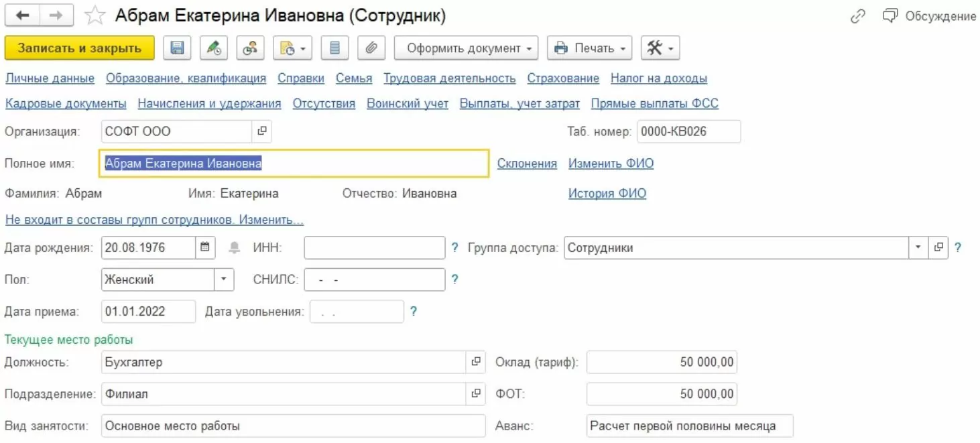Open Кадровые документы section
Image resolution: width=980 pixels, height=443 pixels.
click(x=66, y=104)
